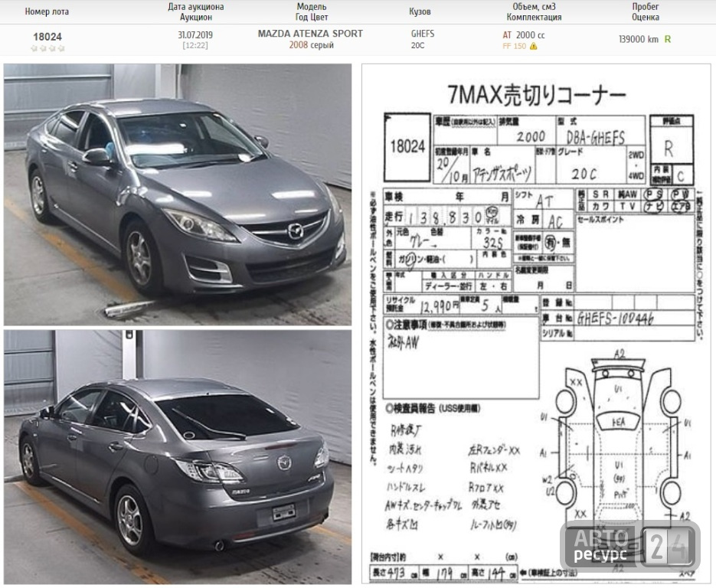Image resolution: width=716 pixels, height=588 pixels.
Task: Click the lot box 18024 on the sheet
Action: (407, 147)
